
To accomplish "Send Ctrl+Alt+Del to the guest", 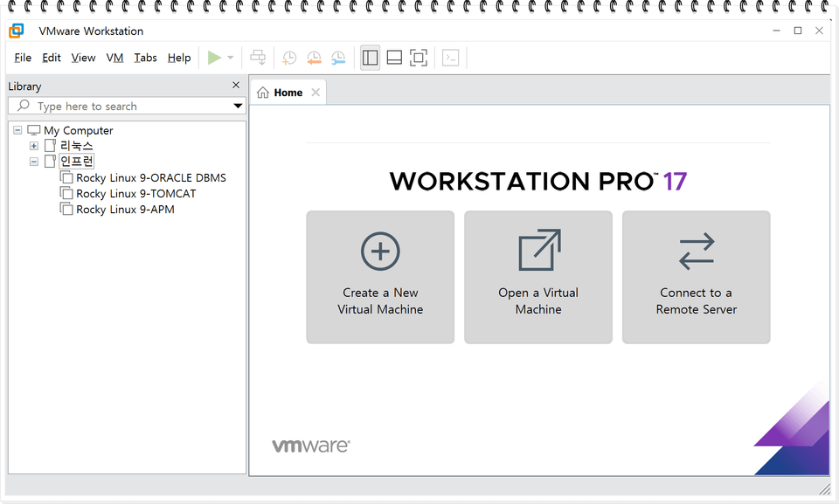I will point(258,58).
